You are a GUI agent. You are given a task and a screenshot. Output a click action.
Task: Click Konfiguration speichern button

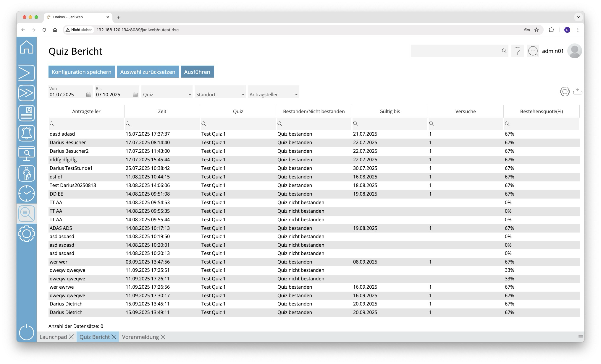[82, 72]
